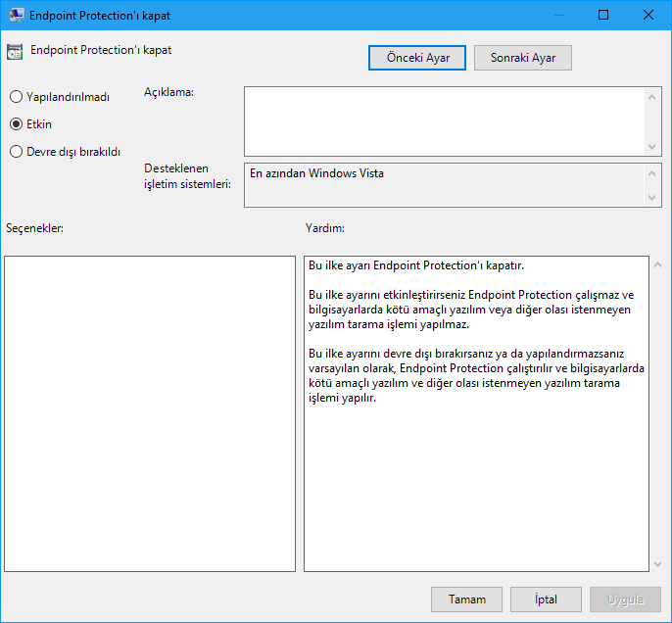Go to Önceki Ayar

coord(417,58)
